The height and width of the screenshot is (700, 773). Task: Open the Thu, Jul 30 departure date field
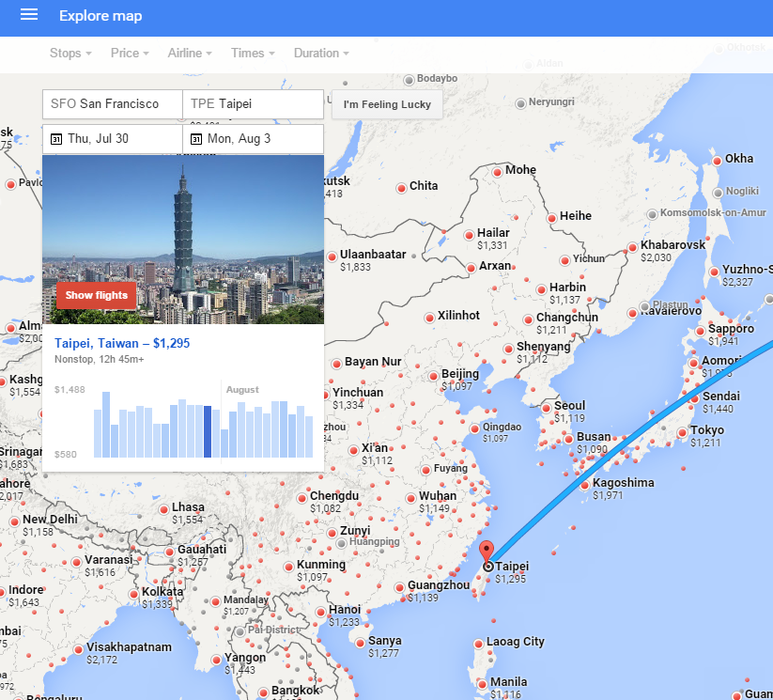click(x=113, y=139)
